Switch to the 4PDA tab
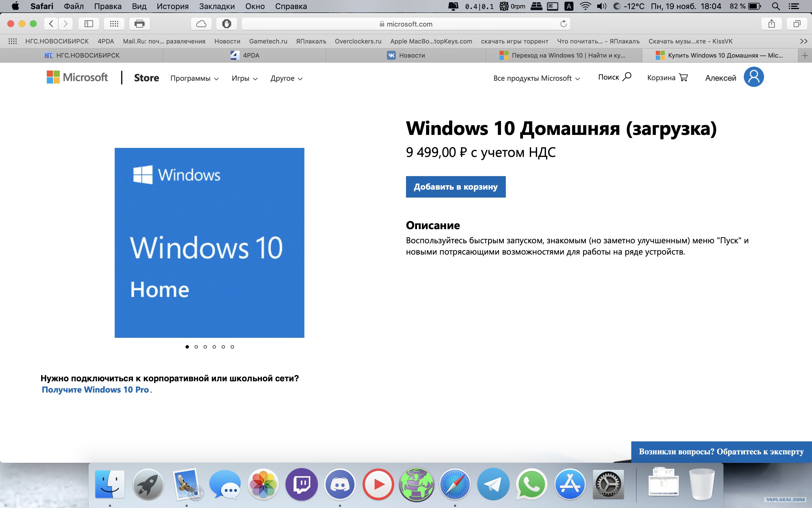The height and width of the screenshot is (508, 812). (245, 55)
